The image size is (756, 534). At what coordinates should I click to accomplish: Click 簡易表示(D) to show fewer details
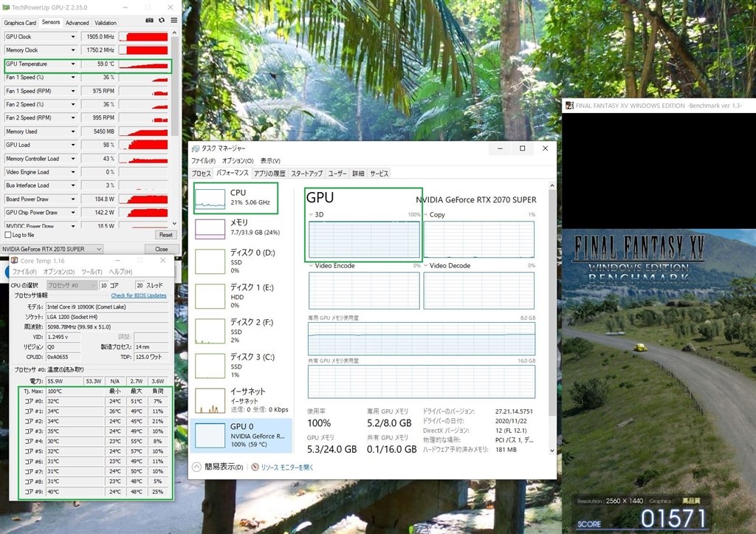224,467
